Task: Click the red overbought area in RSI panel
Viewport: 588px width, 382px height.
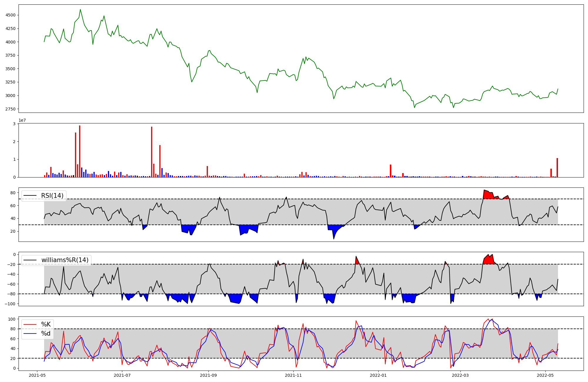Action: tap(488, 195)
